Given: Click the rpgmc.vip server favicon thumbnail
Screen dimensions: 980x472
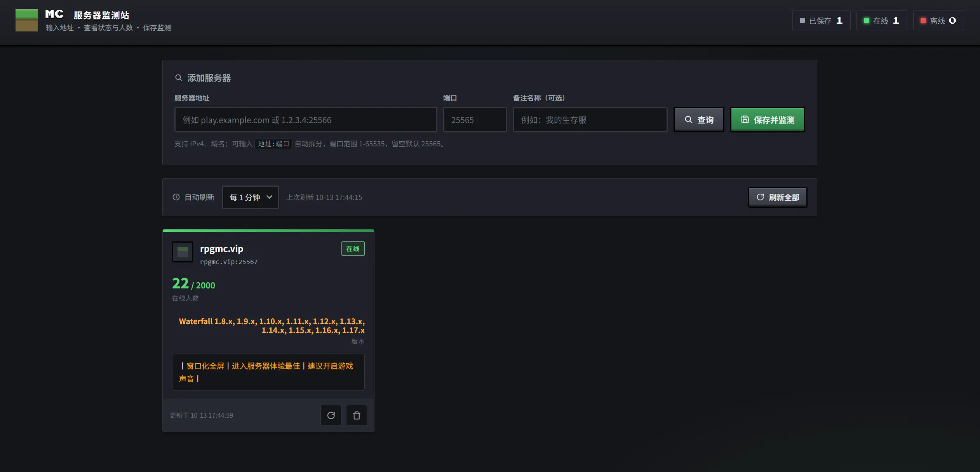Looking at the screenshot, I should point(183,252).
